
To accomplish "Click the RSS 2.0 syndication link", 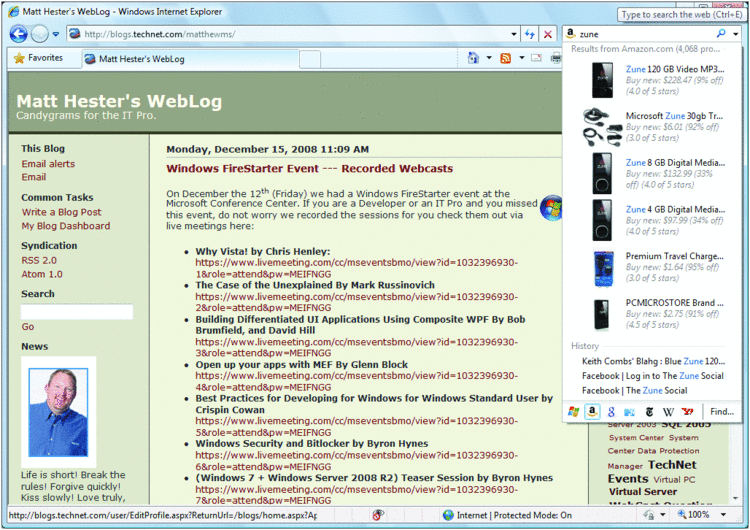I will 39,260.
